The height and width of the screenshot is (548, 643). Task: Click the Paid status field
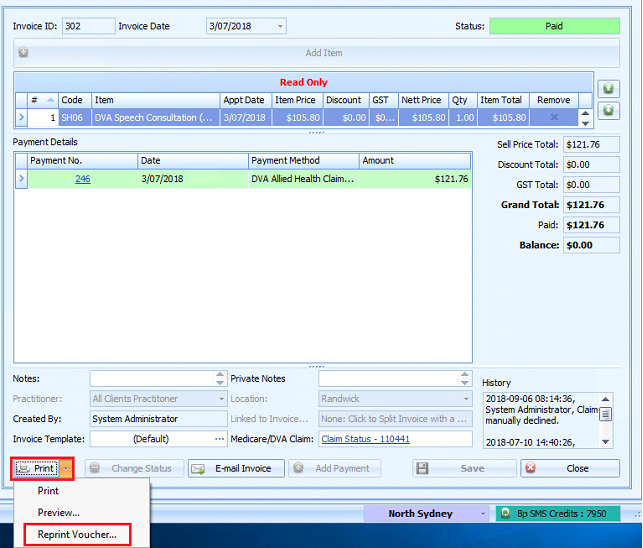point(554,26)
